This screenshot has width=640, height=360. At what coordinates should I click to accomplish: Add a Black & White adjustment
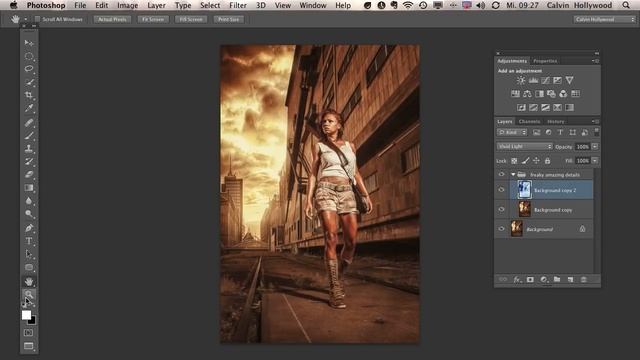coord(539,94)
